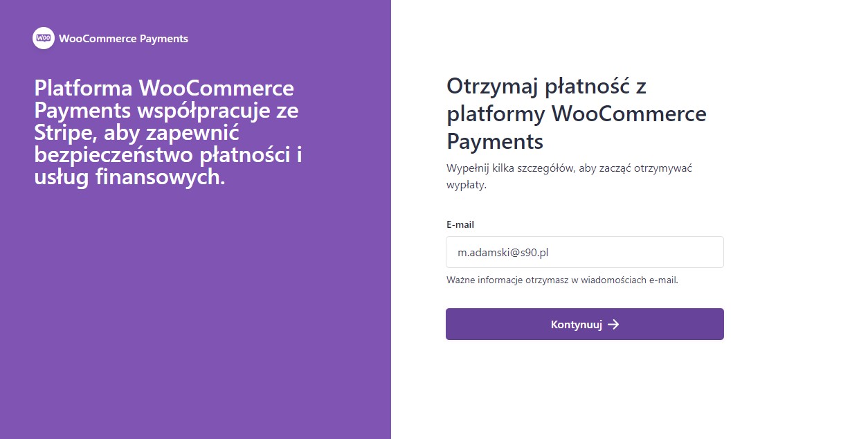868x439 pixels.
Task: Focus the E-mail input field
Action: pyautogui.click(x=585, y=252)
